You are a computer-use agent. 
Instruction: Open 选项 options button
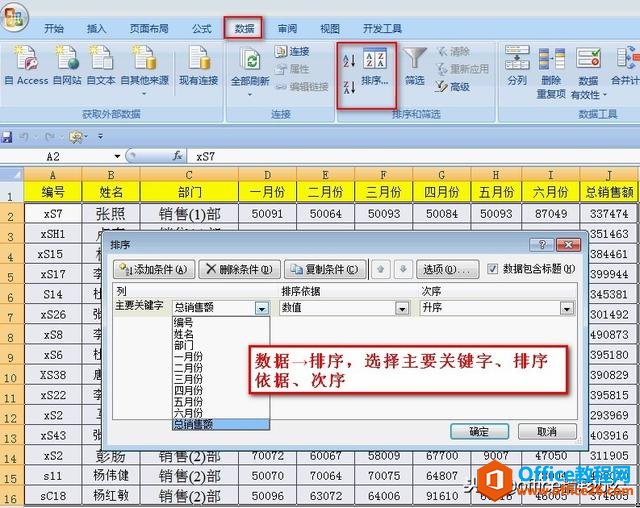pyautogui.click(x=447, y=269)
